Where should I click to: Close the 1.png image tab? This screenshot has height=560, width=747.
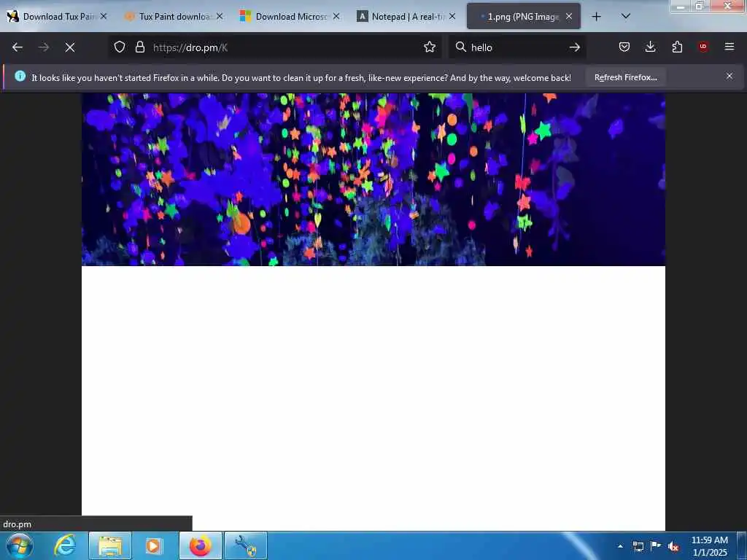click(x=569, y=16)
